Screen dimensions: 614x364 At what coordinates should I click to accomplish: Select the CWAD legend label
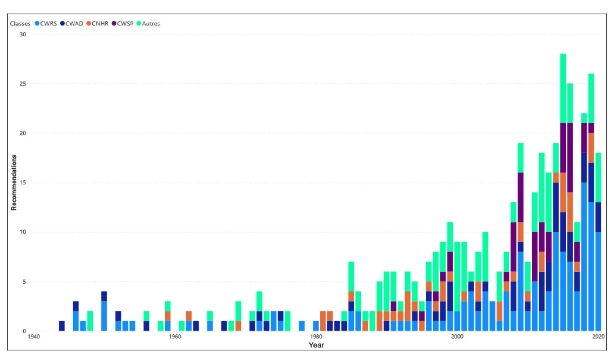74,23
